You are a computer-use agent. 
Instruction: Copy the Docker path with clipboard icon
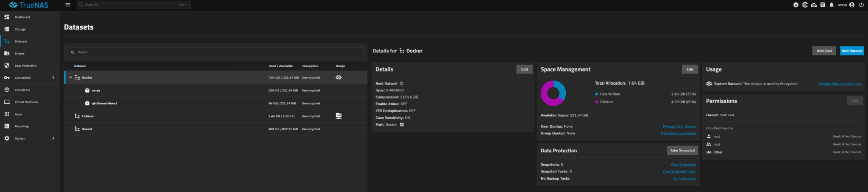pyautogui.click(x=402, y=124)
